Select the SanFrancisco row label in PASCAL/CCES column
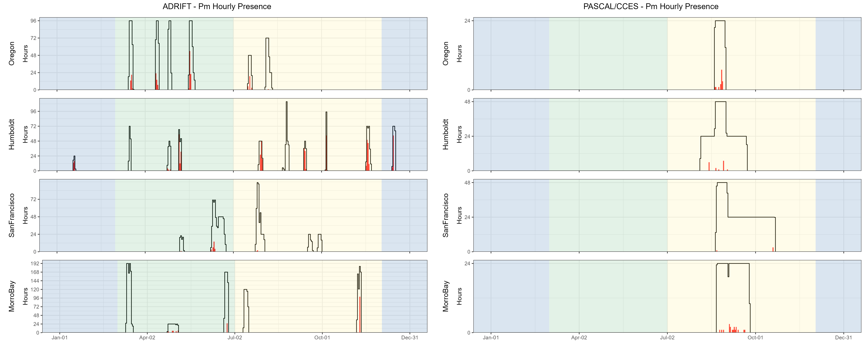Viewport: 868px width, 347px height. 446,215
